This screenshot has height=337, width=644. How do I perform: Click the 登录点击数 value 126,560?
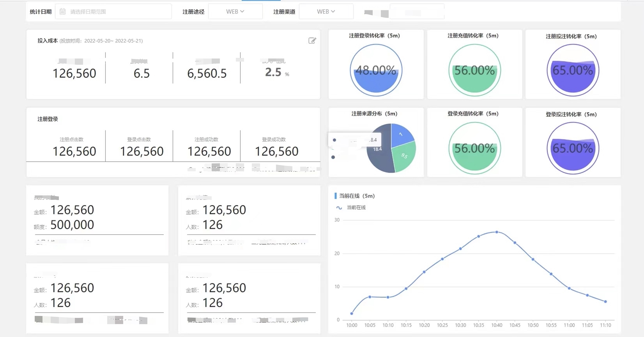pyautogui.click(x=142, y=151)
